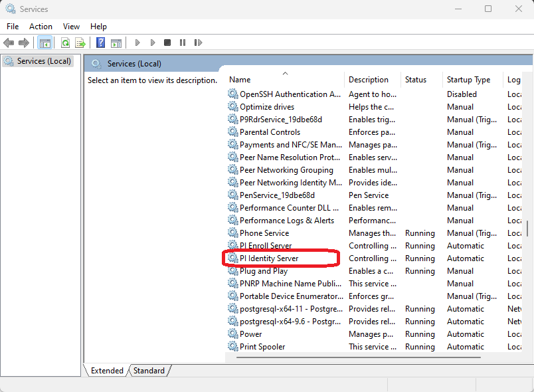Sort by the Startup Type column header
534x392 pixels.
pos(473,79)
